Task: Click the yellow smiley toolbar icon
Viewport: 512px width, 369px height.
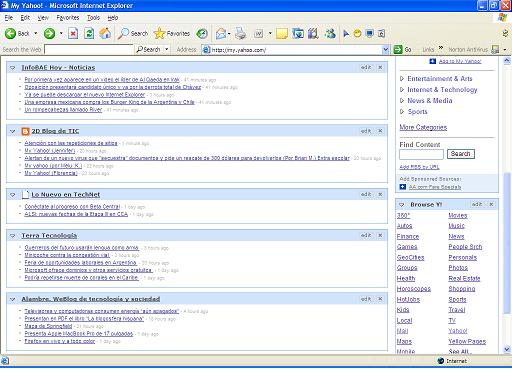Action: pos(357,33)
